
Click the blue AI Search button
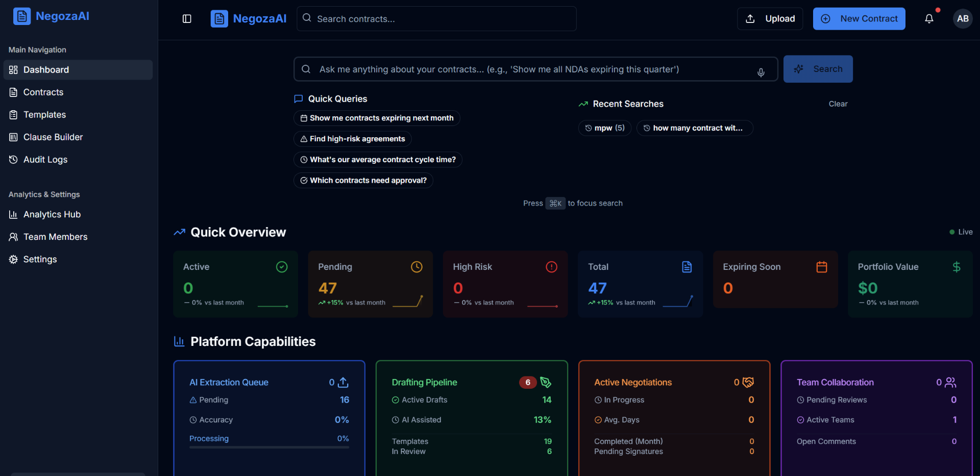click(x=818, y=69)
